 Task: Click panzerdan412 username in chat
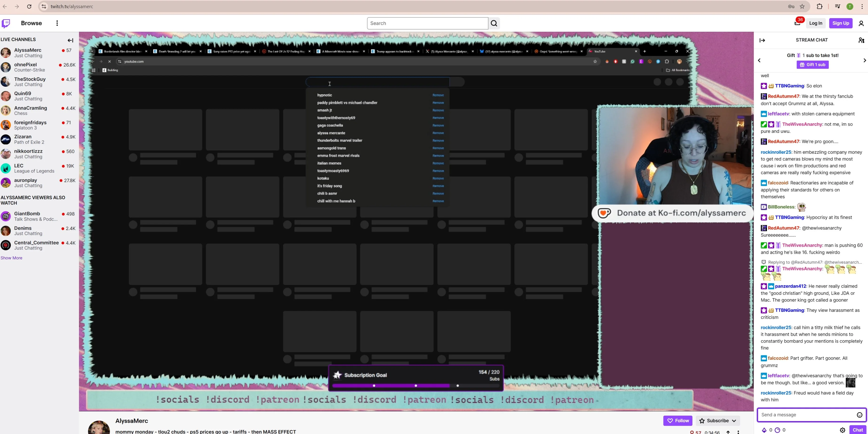pos(790,286)
